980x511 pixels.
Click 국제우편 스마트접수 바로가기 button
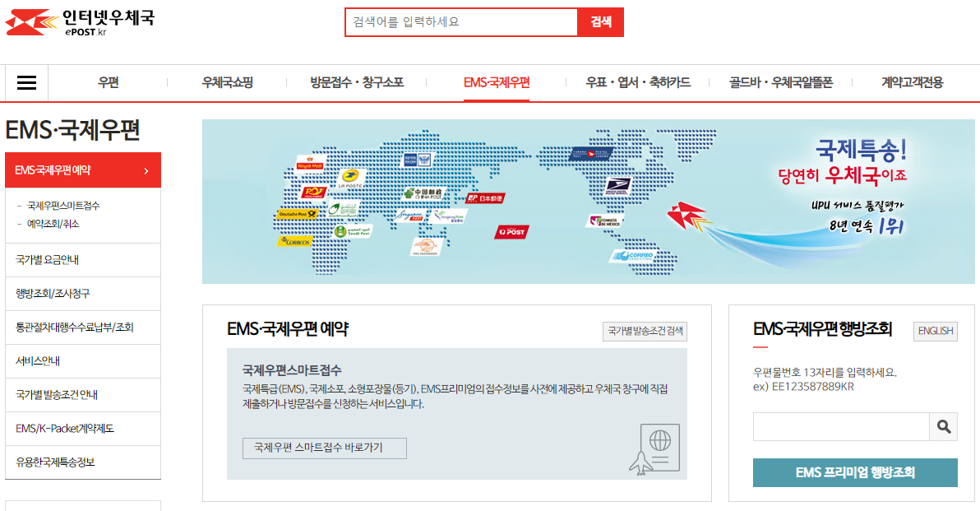(x=325, y=448)
